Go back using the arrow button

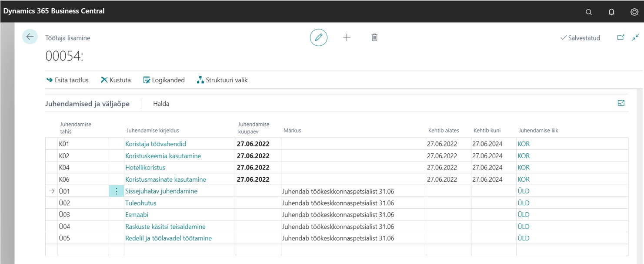click(30, 37)
